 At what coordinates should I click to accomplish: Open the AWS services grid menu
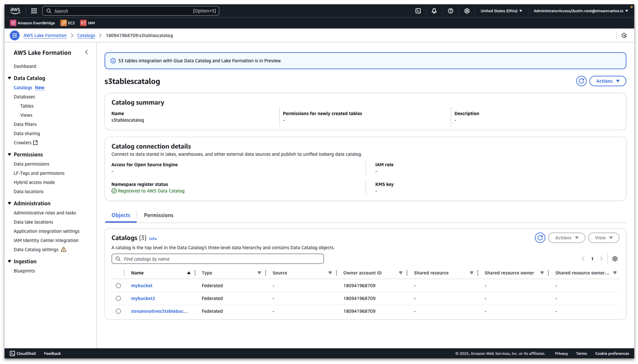click(34, 11)
